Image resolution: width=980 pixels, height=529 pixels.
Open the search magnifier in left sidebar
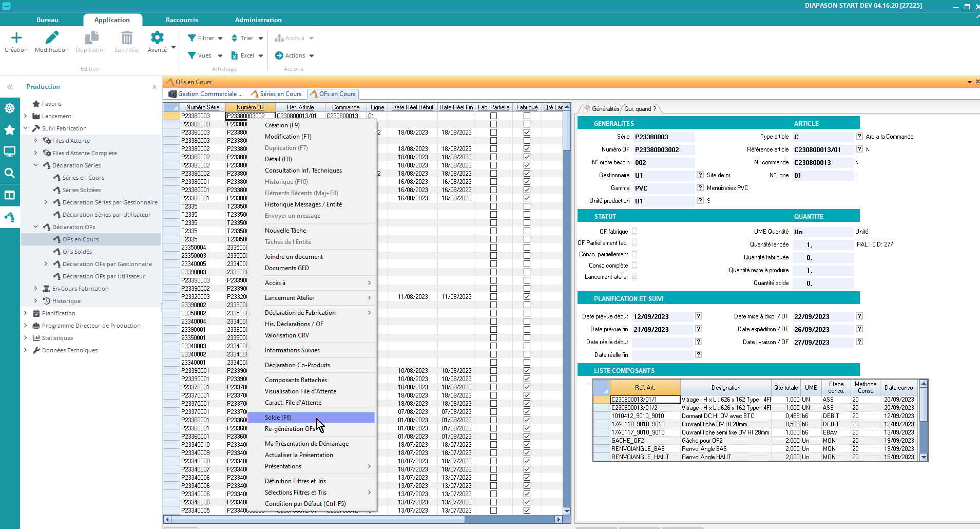pyautogui.click(x=9, y=173)
